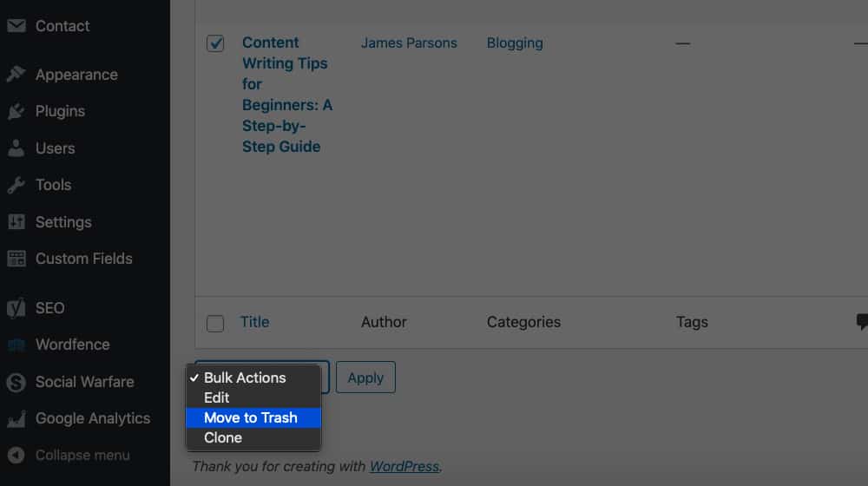
Task: Go to Custom Fields in sidebar
Action: point(83,259)
